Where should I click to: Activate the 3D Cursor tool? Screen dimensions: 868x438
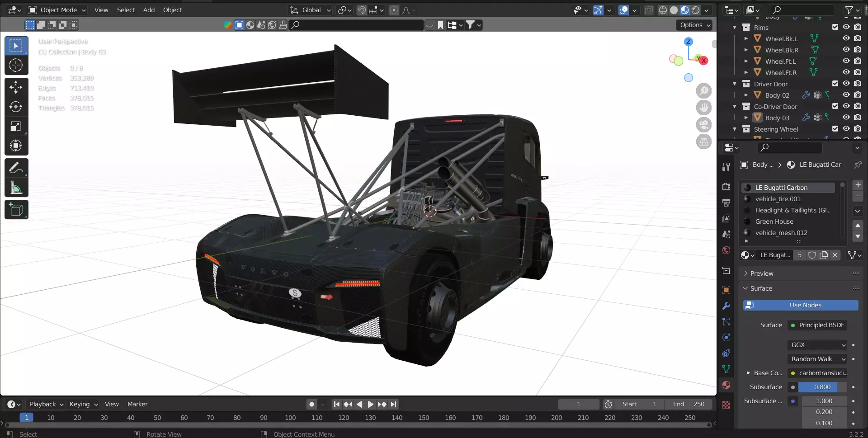point(16,65)
